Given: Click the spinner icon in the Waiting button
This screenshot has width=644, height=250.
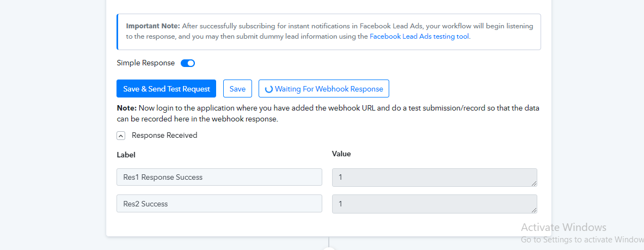Looking at the screenshot, I should pos(268,89).
